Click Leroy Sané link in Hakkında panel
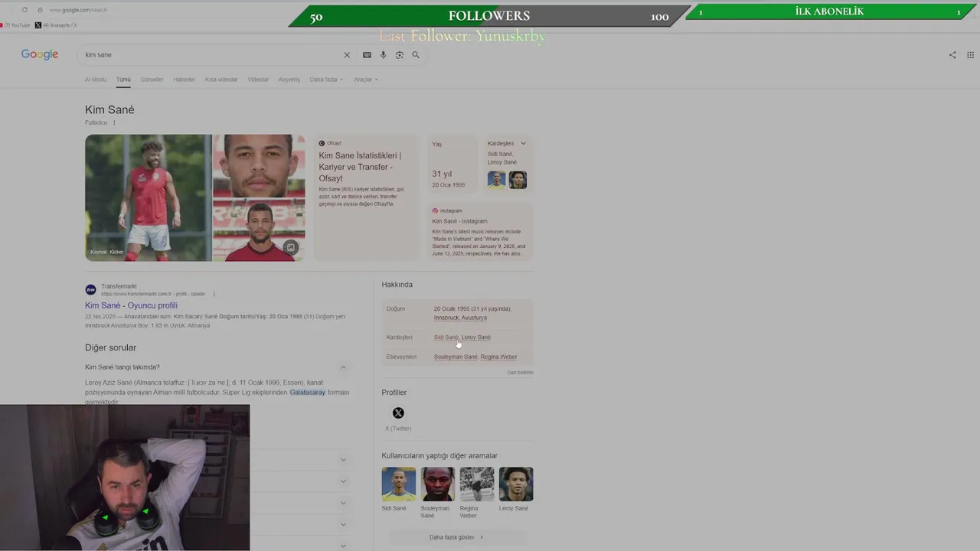The image size is (980, 551). tap(476, 337)
